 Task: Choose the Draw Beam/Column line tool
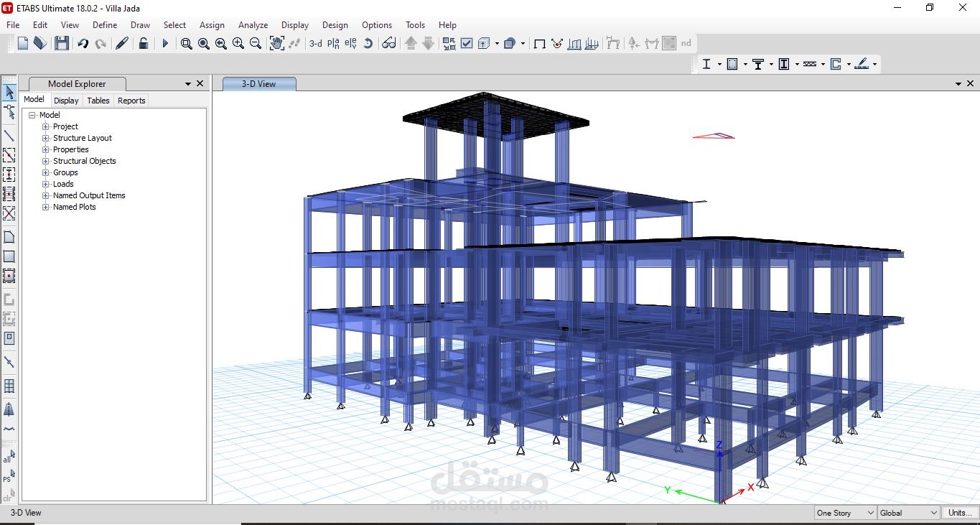pos(9,135)
